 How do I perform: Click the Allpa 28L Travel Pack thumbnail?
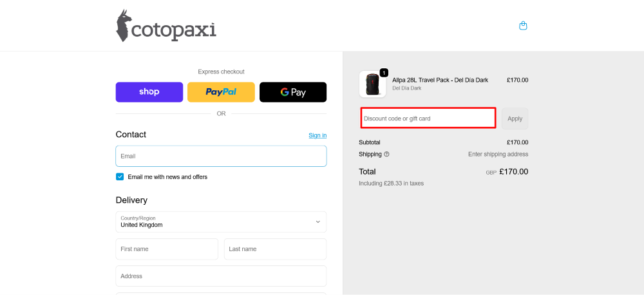click(372, 84)
